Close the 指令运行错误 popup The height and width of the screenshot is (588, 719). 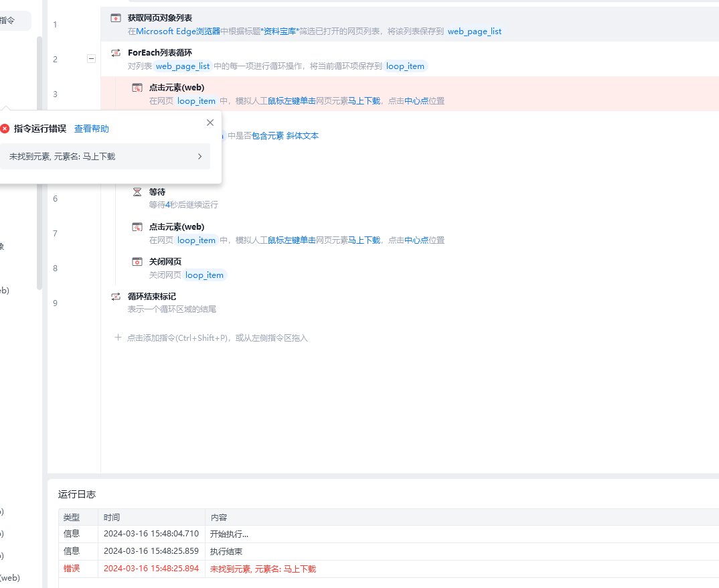pos(210,123)
